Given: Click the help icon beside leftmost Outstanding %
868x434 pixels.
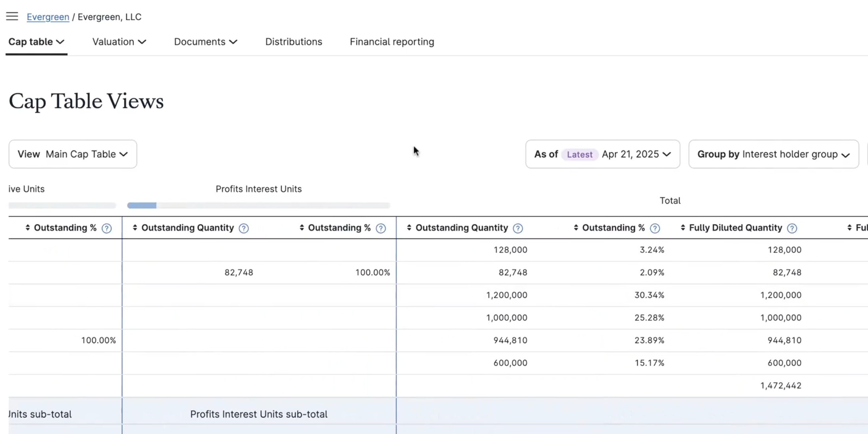Looking at the screenshot, I should [x=106, y=228].
